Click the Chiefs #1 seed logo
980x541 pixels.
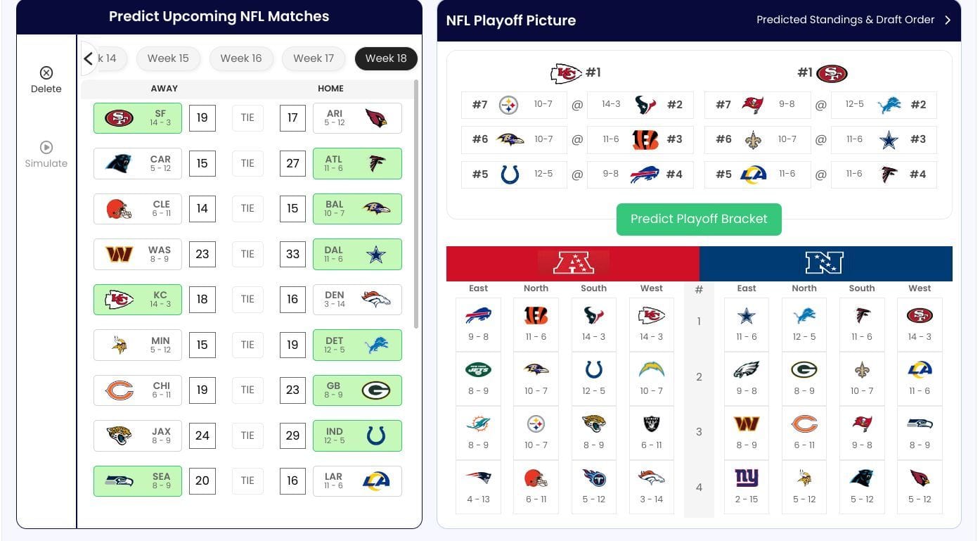click(x=566, y=70)
